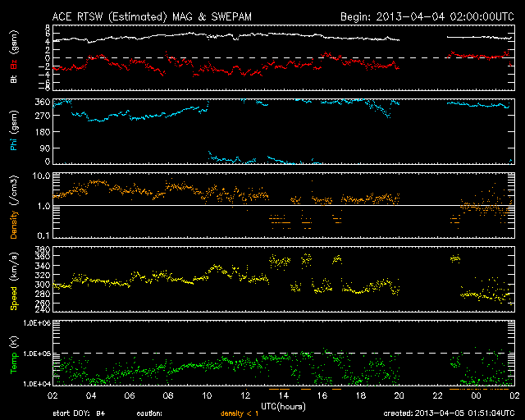Click the 'caution:' label

point(149,413)
